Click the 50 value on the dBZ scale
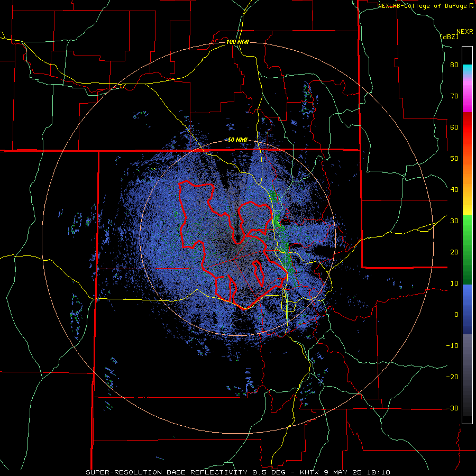The image size is (476, 476). [454, 159]
